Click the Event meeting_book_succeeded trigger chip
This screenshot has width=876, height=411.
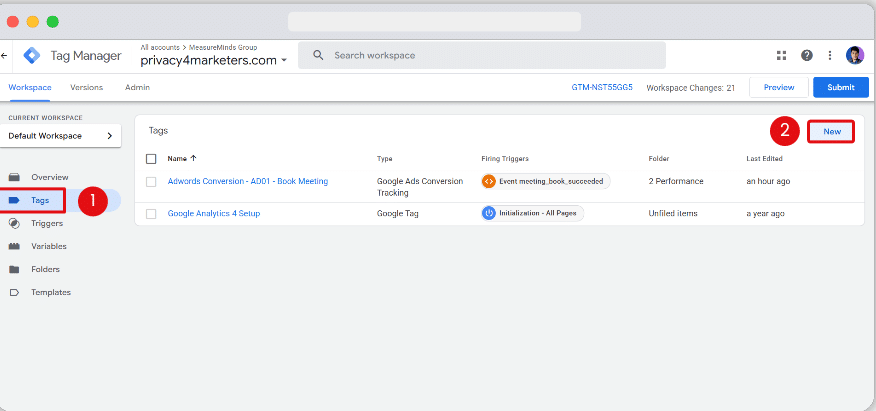point(545,181)
